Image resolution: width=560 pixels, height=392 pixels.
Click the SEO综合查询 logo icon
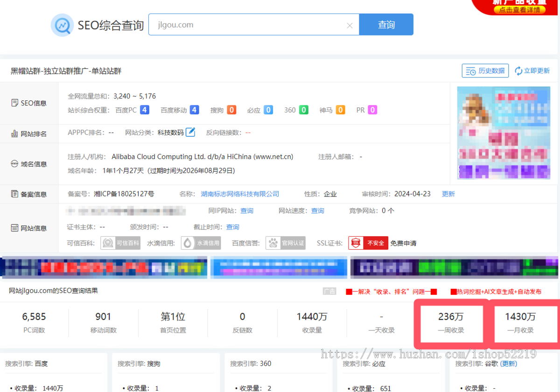coord(62,25)
